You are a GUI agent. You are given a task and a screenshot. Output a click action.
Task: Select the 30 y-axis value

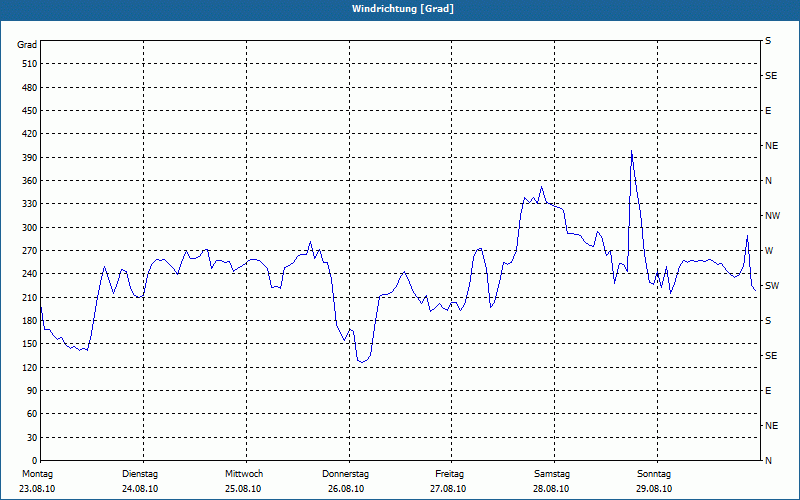pyautogui.click(x=32, y=437)
